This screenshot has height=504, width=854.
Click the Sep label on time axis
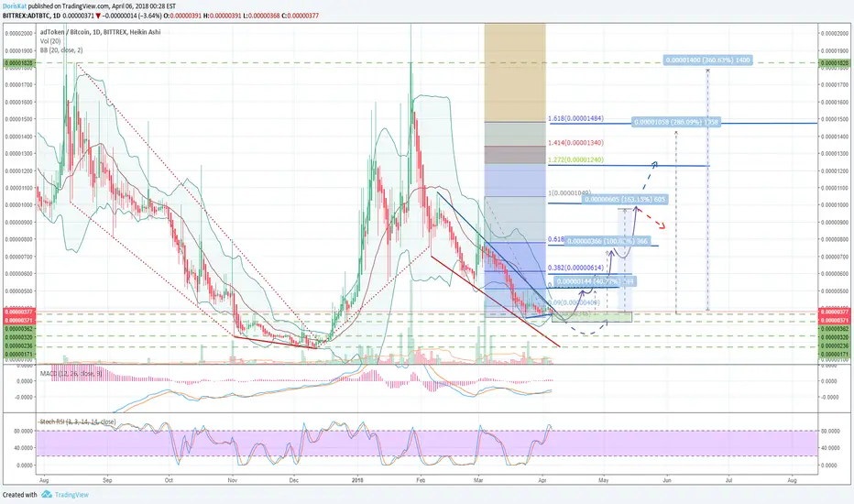[107, 480]
